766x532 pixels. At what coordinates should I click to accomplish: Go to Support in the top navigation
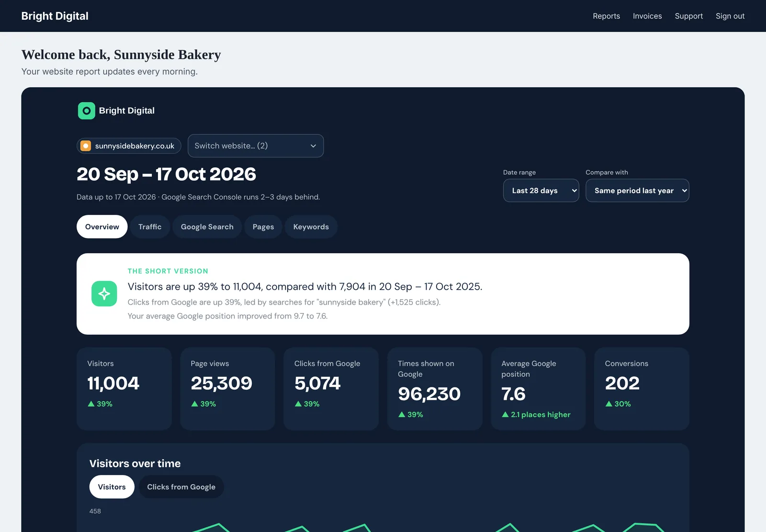689,16
